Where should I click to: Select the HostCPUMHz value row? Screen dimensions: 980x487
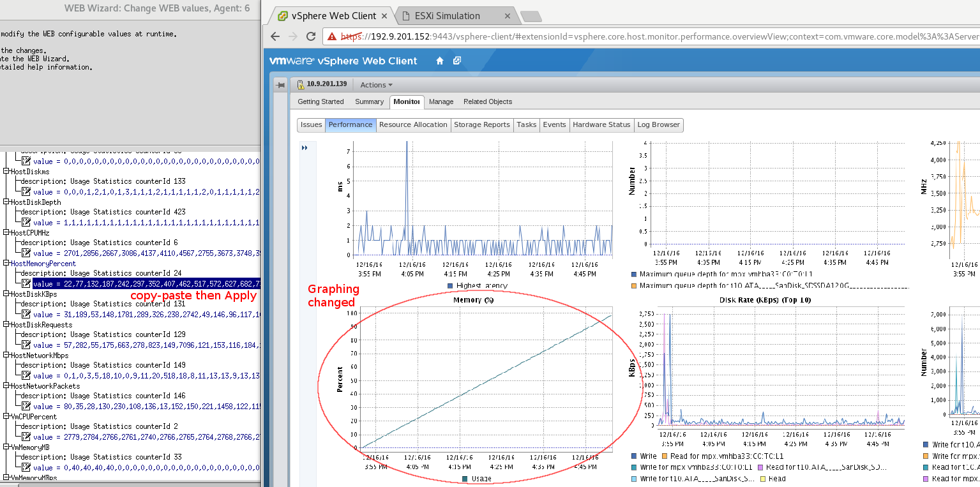[x=147, y=253]
